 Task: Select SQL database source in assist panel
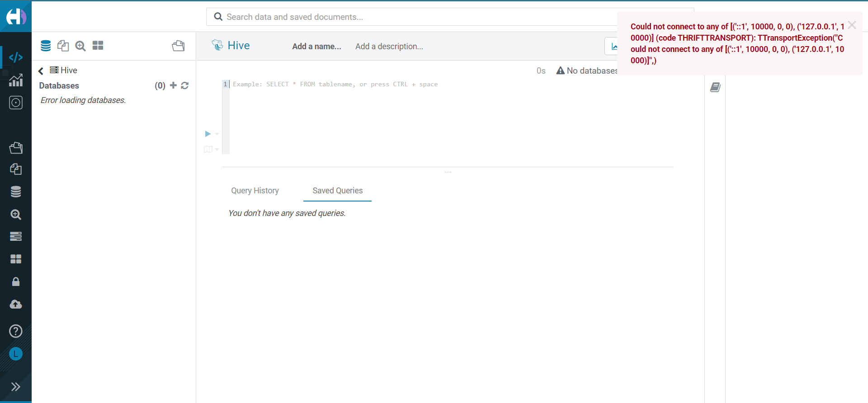coord(46,46)
